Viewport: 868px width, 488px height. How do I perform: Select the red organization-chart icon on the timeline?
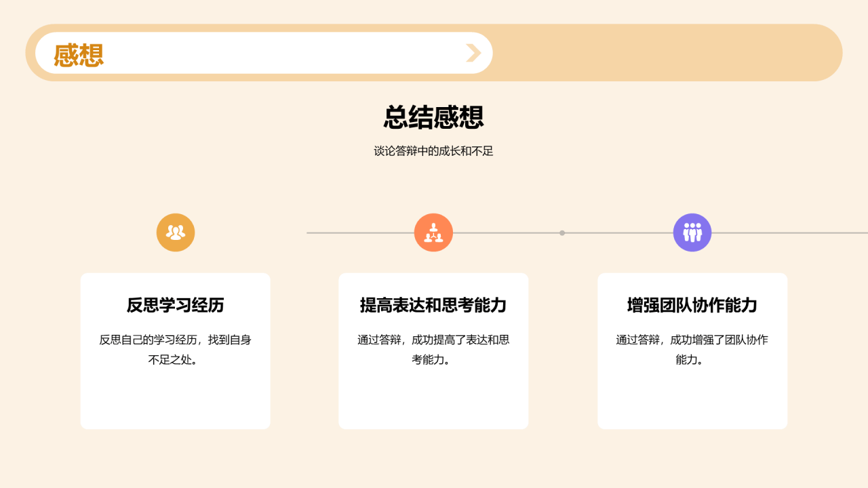pos(433,232)
